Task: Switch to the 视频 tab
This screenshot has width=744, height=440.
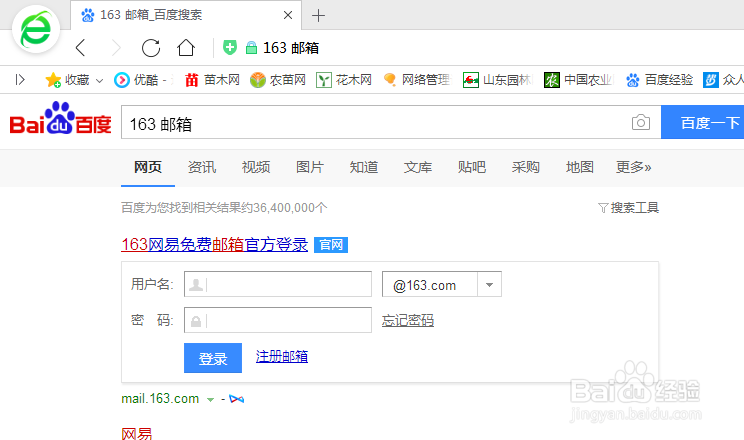Action: [x=256, y=167]
